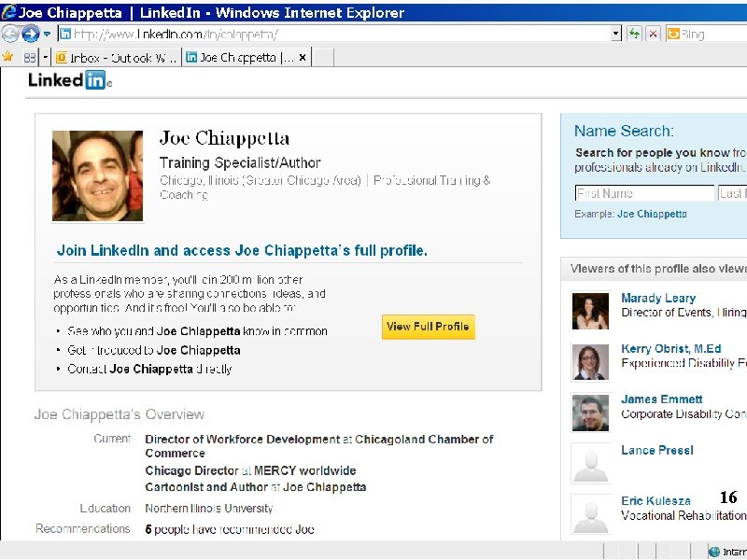Click the Last Name search field
This screenshot has height=560, width=747.
point(733,193)
